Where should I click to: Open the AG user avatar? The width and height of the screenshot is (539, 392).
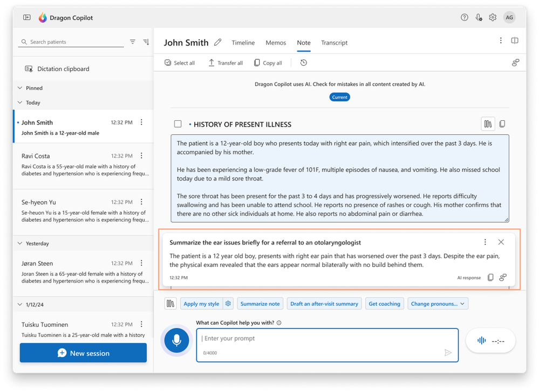(509, 17)
